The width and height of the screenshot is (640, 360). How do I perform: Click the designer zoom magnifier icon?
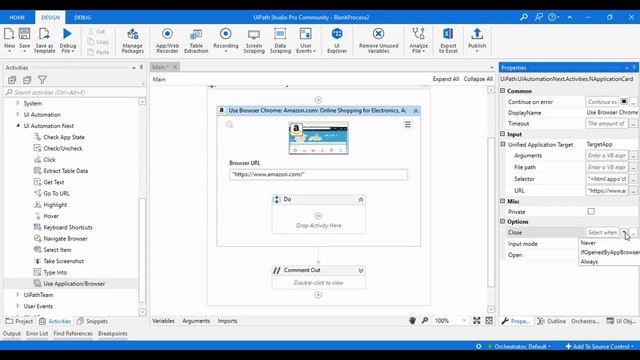coord(425,321)
